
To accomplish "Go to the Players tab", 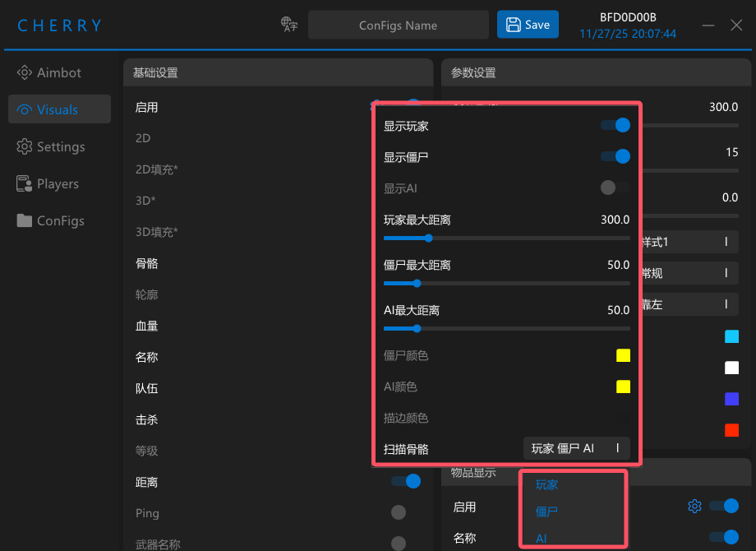I will [x=59, y=184].
